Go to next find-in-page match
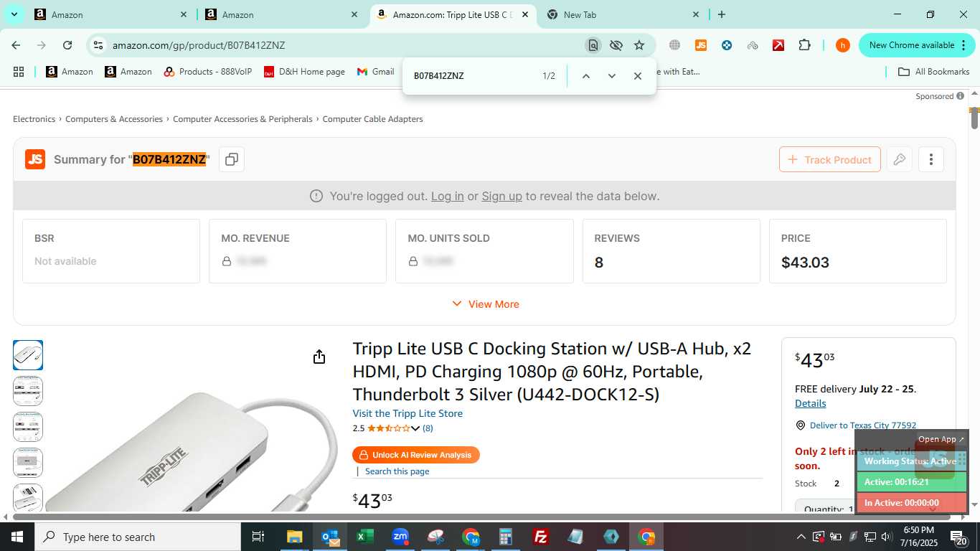 coord(611,76)
